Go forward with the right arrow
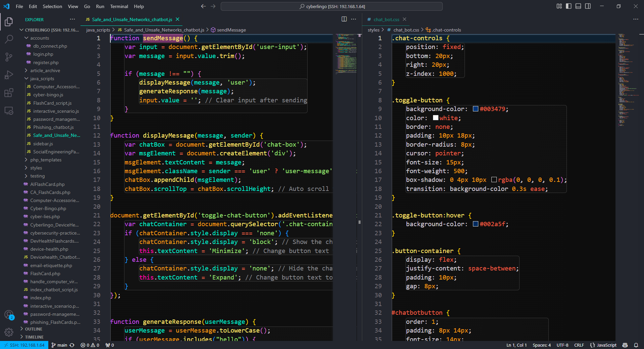Image resolution: width=644 pixels, height=349 pixels. (213, 6)
